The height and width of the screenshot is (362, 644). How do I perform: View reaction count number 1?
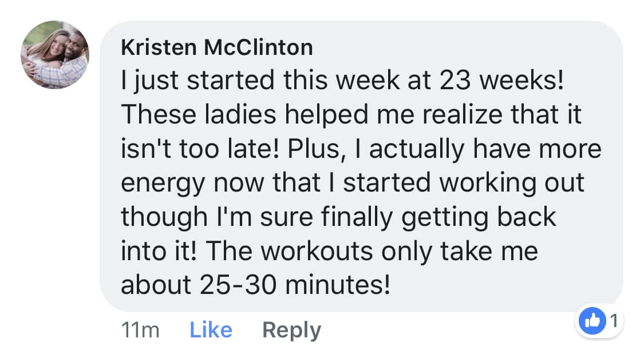(614, 321)
